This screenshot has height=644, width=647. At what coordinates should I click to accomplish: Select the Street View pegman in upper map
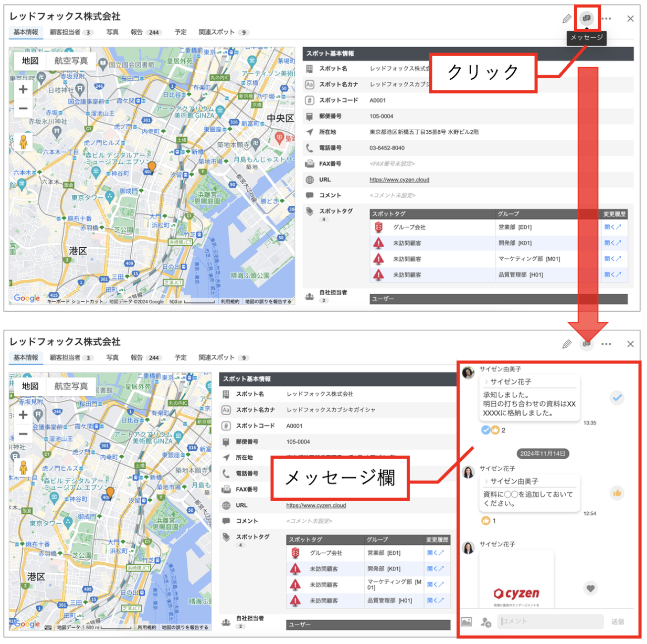click(23, 142)
